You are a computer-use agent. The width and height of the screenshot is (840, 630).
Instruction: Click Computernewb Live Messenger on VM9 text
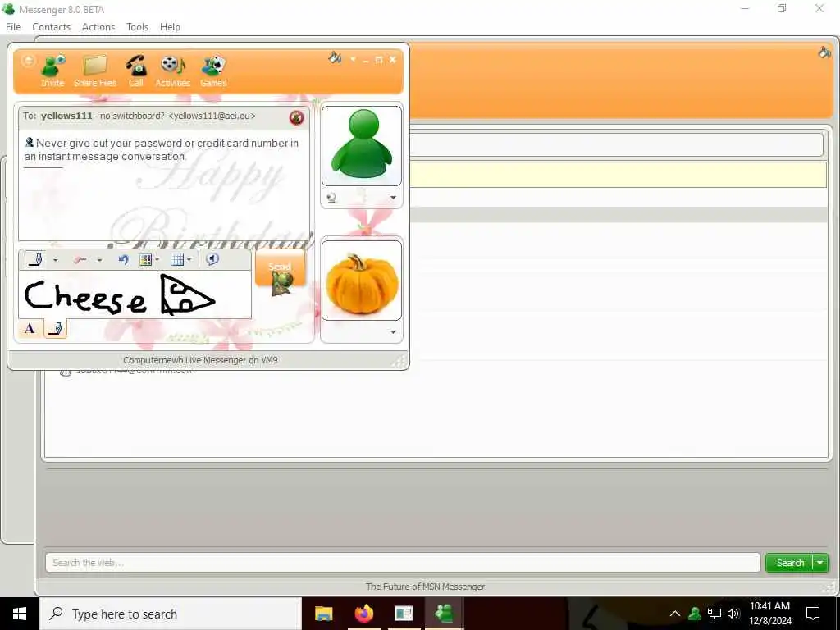(x=200, y=360)
